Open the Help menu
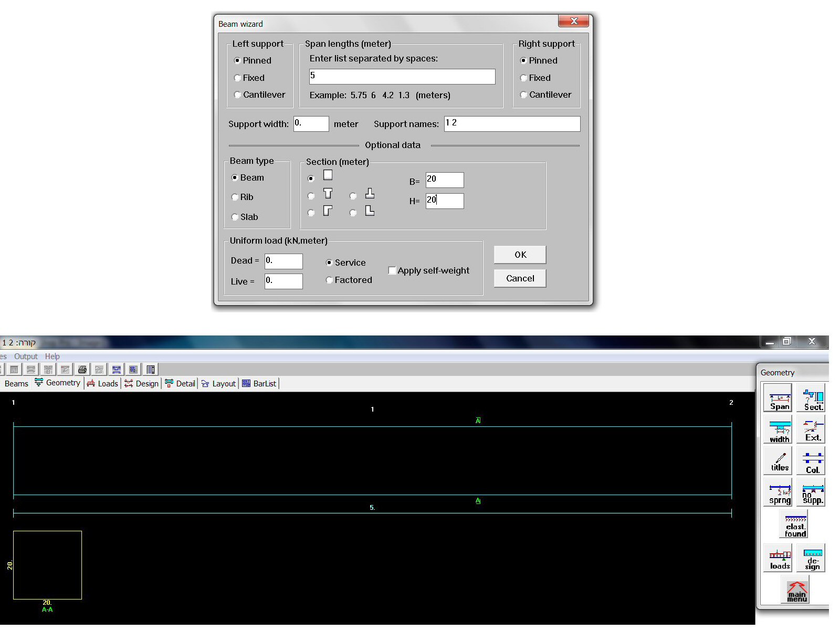Image resolution: width=840 pixels, height=630 pixels. click(x=52, y=356)
